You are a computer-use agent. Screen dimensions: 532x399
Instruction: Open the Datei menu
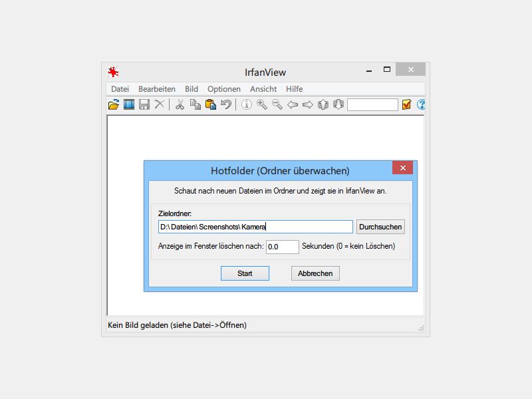click(x=120, y=89)
